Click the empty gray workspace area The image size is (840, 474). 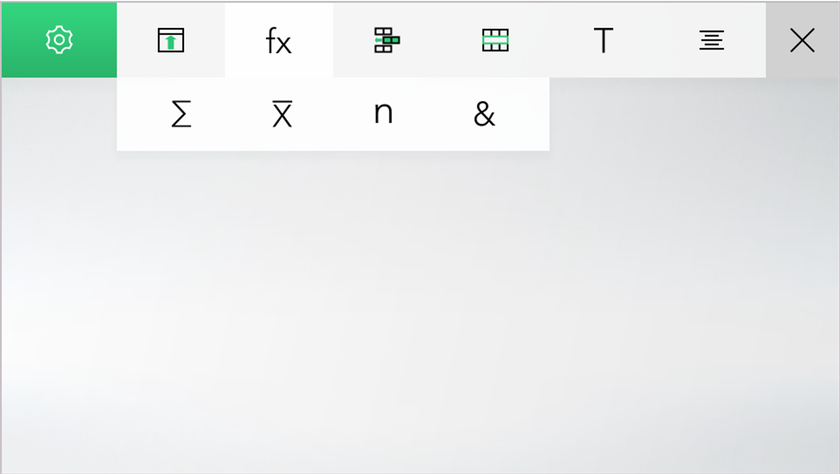420,311
